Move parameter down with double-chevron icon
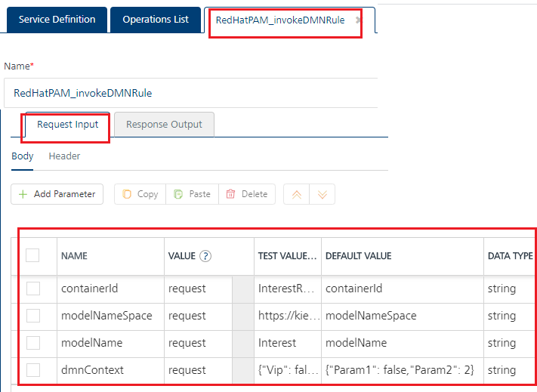The width and height of the screenshot is (537, 392). click(322, 194)
